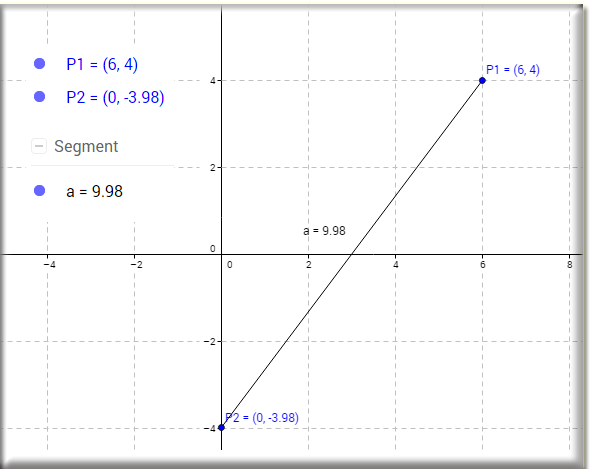The height and width of the screenshot is (469, 590).
Task: Click the a = 9.98 label on the graph
Action: click(324, 231)
